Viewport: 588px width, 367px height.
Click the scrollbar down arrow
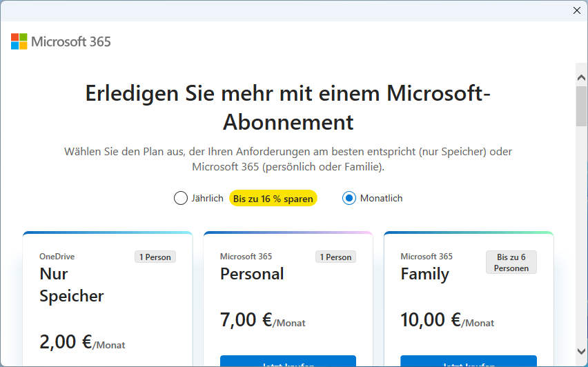[581, 352]
